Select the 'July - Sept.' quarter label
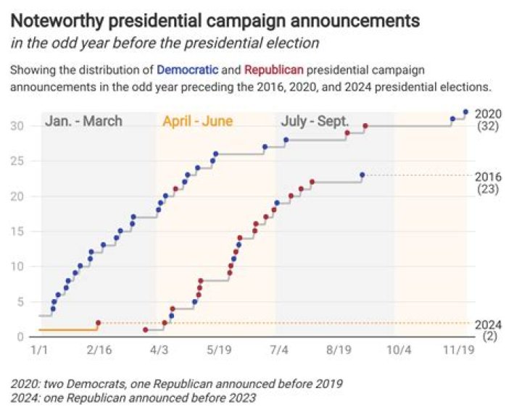The width and height of the screenshot is (522, 420). pos(315,121)
